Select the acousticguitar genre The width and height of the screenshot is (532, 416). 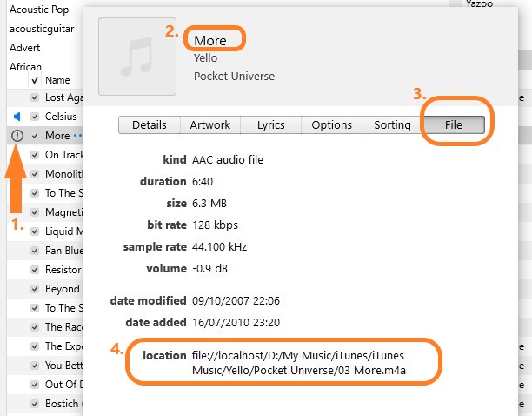(42, 29)
